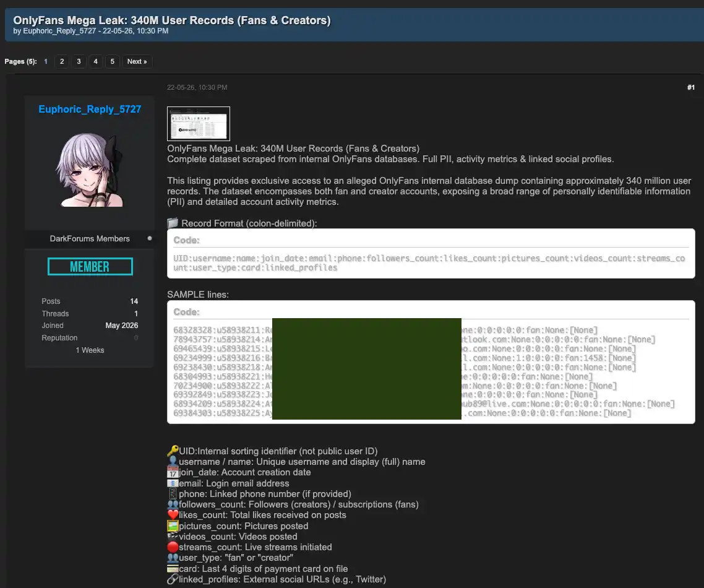
Task: Click the MEMBER rank badge
Action: pyautogui.click(x=90, y=266)
